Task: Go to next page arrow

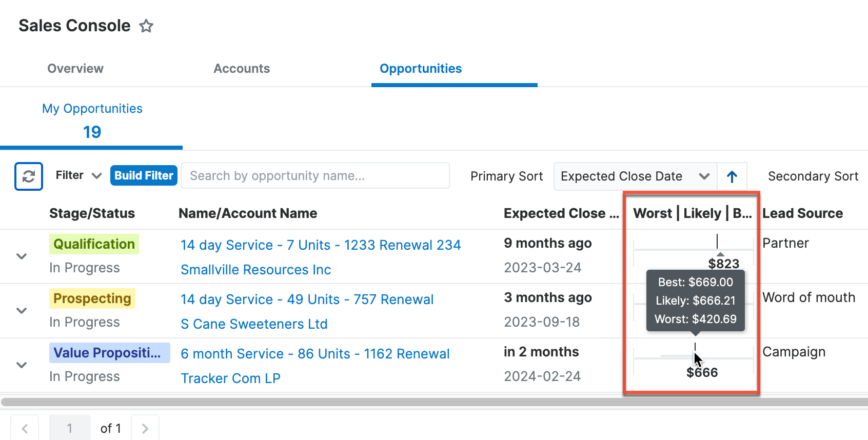Action: [x=145, y=428]
